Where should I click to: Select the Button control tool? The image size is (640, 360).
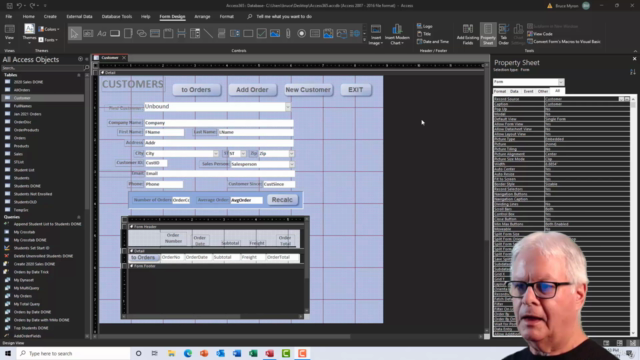[x=115, y=33]
